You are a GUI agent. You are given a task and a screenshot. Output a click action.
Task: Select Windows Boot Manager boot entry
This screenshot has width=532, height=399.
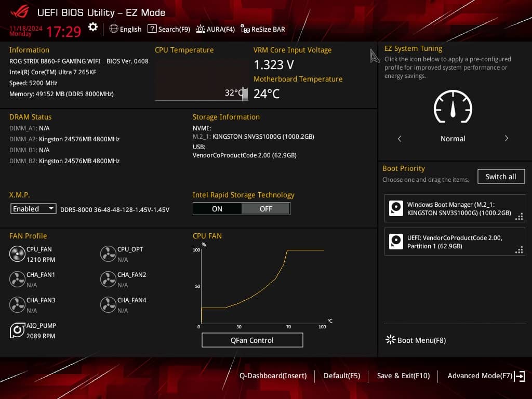tap(455, 208)
